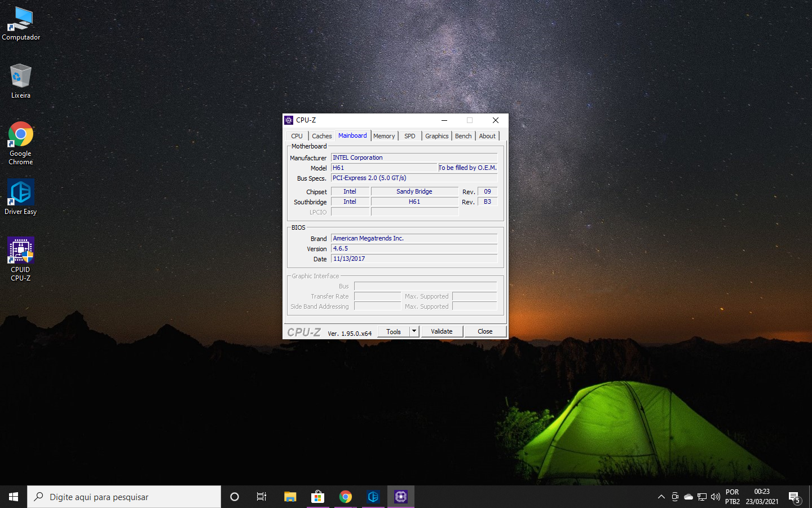Click the Show Desktop strip at taskbar edge
This screenshot has width=812, height=508.
coord(810,497)
